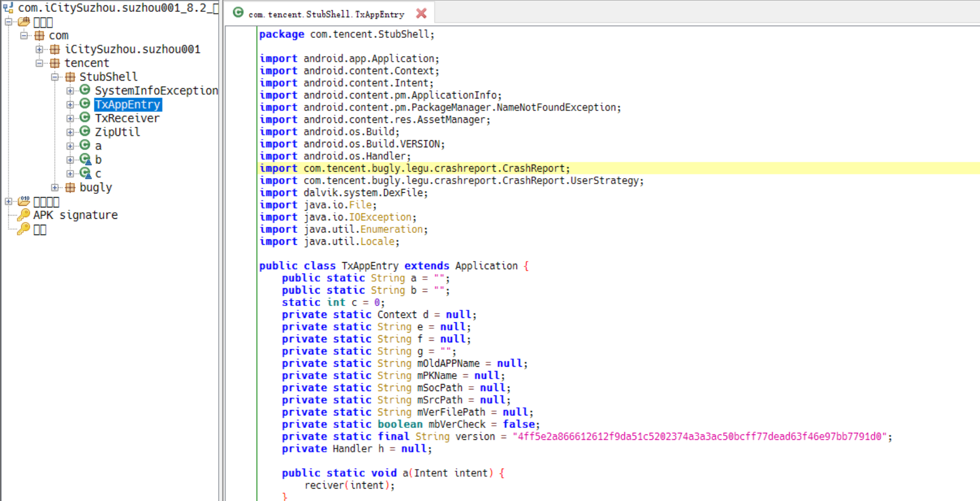Click the mbVerCheck boolean field
980x501 pixels.
click(x=411, y=425)
